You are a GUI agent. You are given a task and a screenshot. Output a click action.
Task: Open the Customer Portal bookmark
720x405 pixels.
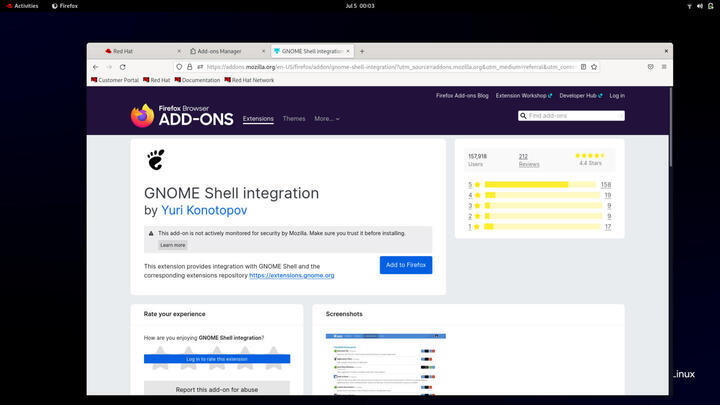115,80
